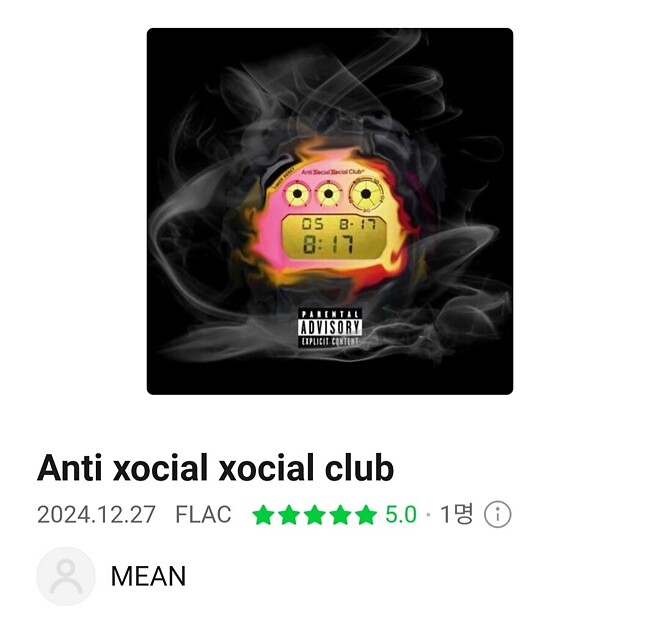Viewport: 660px width, 622px height.
Task: View the 1명 rater count
Action: point(456,514)
